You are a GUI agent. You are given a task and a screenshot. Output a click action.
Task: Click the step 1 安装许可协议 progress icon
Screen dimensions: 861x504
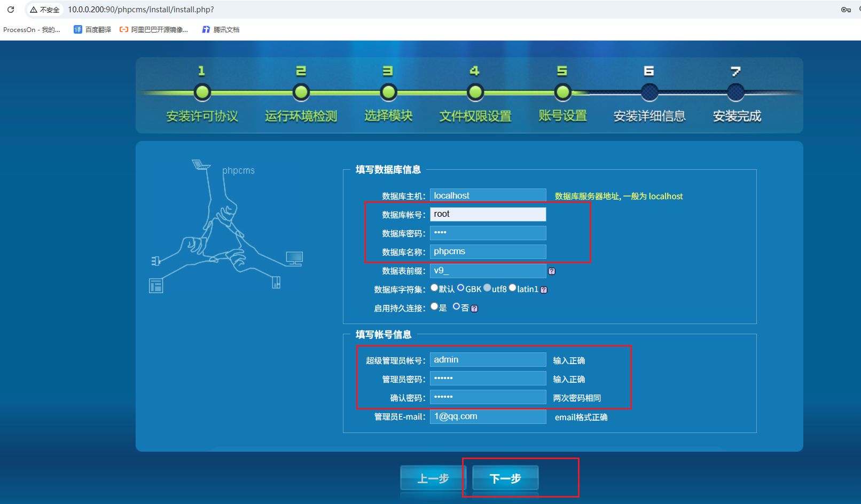point(201,92)
